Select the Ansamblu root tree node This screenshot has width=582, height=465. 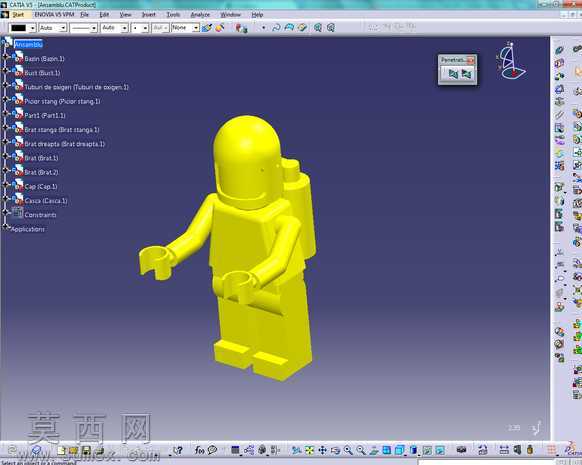[x=29, y=45]
